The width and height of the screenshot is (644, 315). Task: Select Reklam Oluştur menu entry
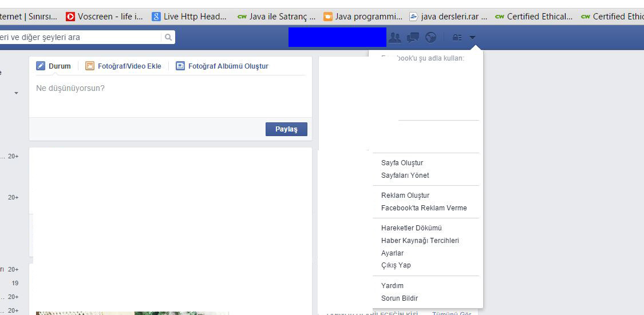[405, 196]
